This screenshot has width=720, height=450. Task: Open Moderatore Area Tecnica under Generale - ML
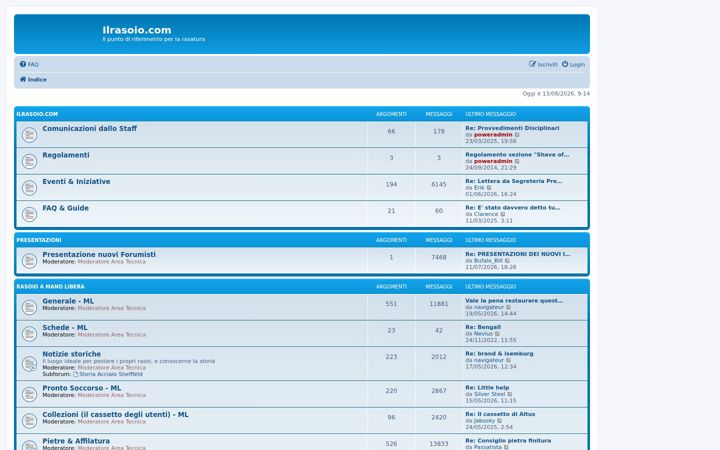pos(112,308)
